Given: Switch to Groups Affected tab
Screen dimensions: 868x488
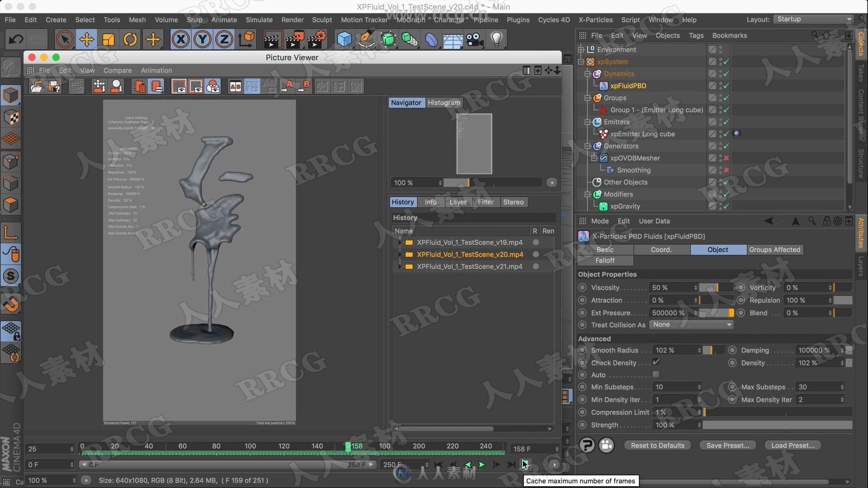Looking at the screenshot, I should click(774, 249).
